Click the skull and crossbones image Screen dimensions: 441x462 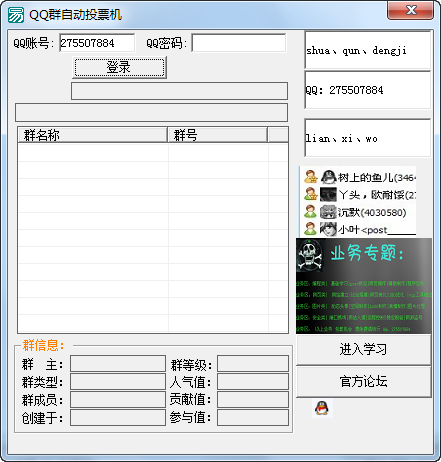point(310,255)
